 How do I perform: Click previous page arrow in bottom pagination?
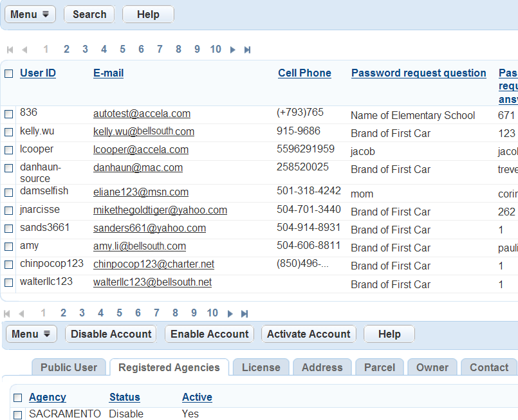21,313
